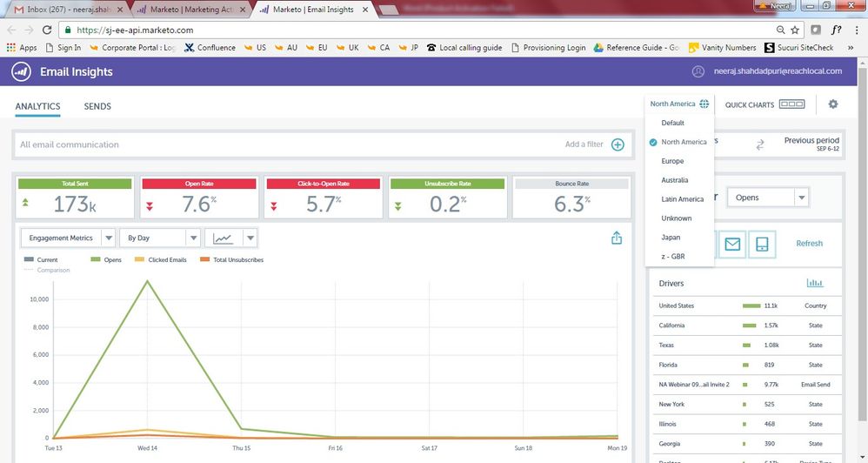The image size is (868, 463).
Task: Click the Open Rate metric tile
Action: point(199,198)
